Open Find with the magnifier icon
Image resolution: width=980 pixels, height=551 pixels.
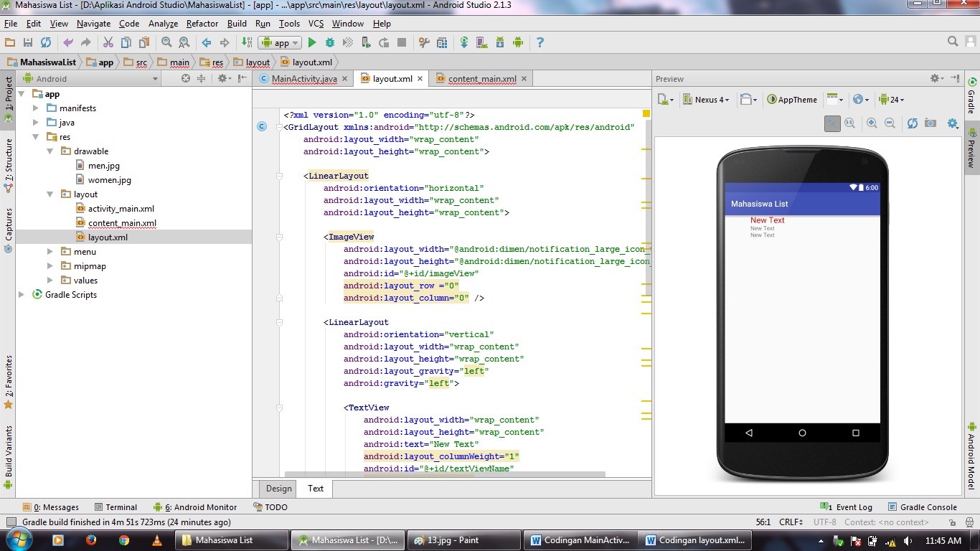click(x=166, y=43)
